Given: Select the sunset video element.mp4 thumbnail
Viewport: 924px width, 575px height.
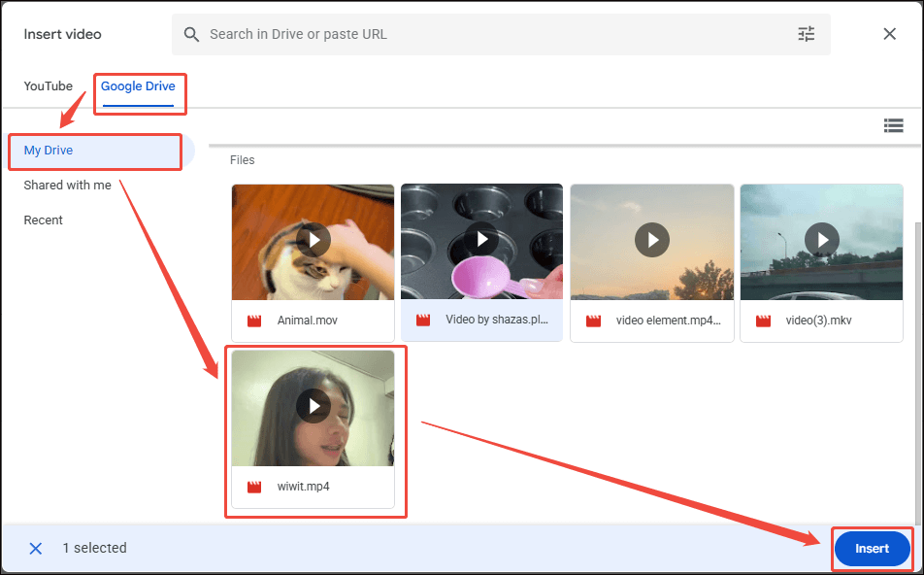Looking at the screenshot, I should pyautogui.click(x=652, y=242).
